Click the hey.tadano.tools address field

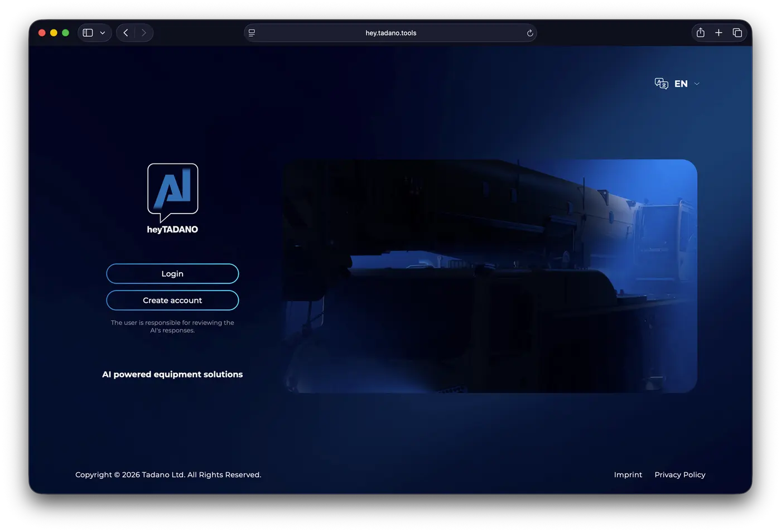(390, 33)
